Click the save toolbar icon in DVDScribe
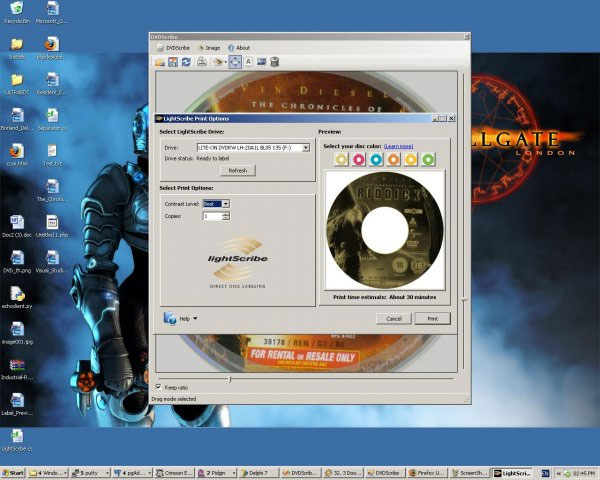The image size is (600, 480). pyautogui.click(x=173, y=62)
